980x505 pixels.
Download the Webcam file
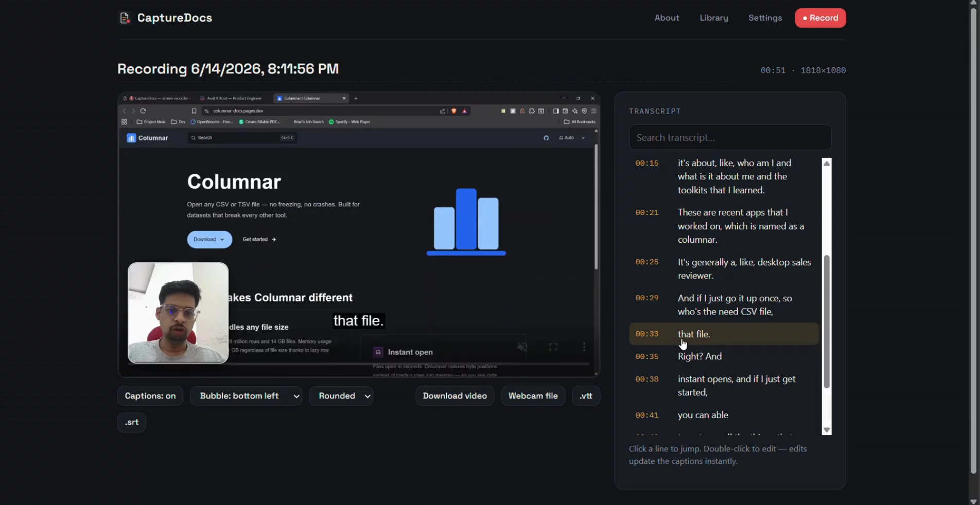click(x=533, y=396)
